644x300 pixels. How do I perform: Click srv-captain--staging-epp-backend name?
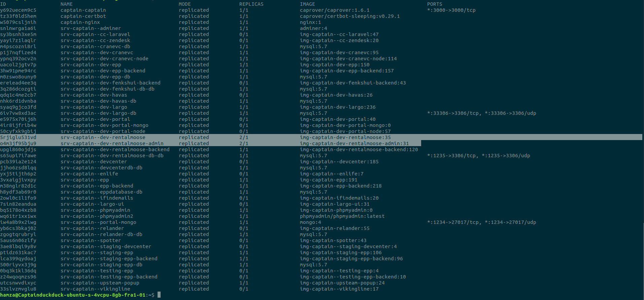point(109,259)
